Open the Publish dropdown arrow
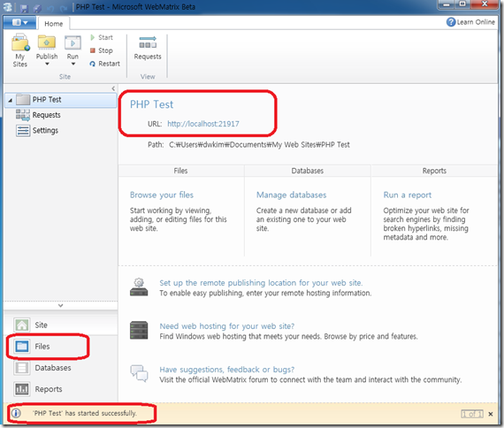The image size is (504, 428). tap(47, 64)
